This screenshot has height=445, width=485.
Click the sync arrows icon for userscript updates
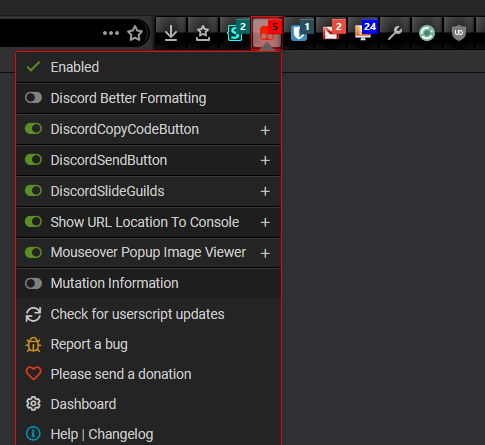coord(33,314)
